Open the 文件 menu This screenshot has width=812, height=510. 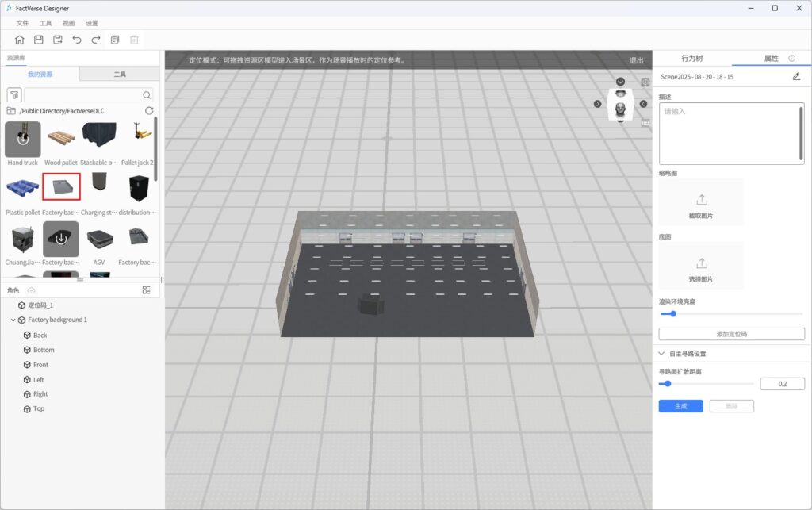tap(22, 23)
